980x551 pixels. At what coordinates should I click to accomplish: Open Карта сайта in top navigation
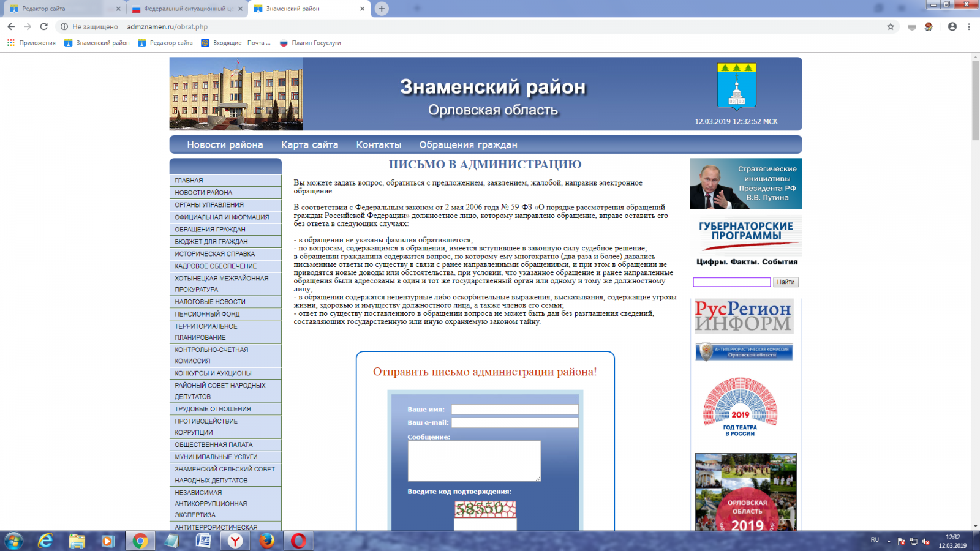[309, 144]
